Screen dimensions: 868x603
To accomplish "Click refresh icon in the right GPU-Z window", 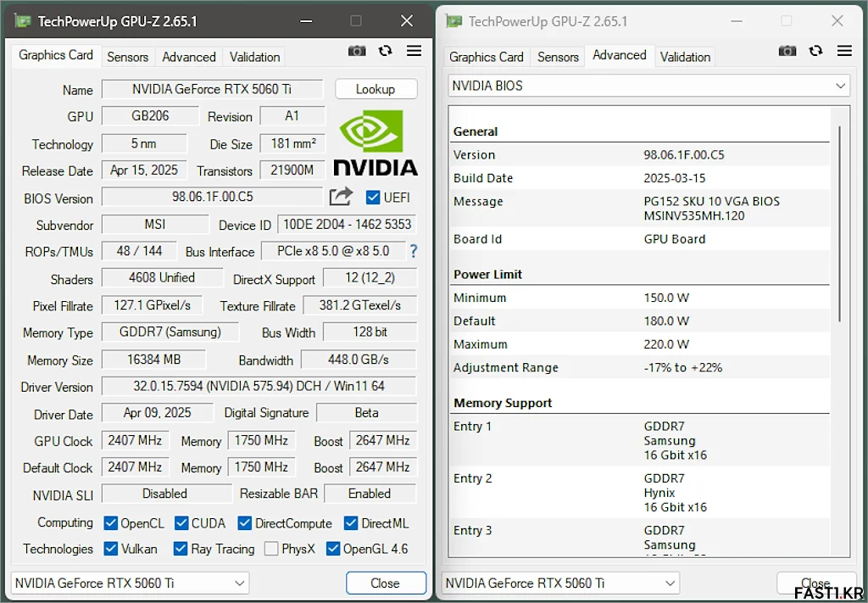I will click(x=815, y=51).
